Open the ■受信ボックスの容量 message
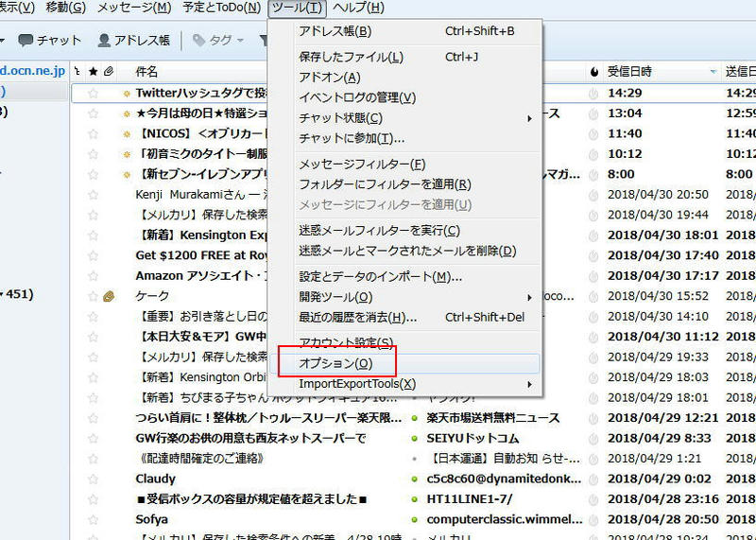 pyautogui.click(x=251, y=499)
